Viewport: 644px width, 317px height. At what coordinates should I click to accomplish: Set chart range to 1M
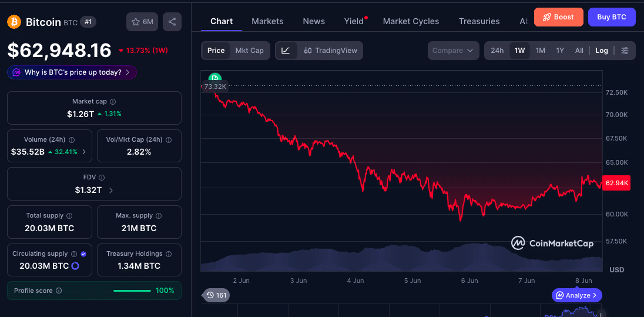(x=541, y=51)
